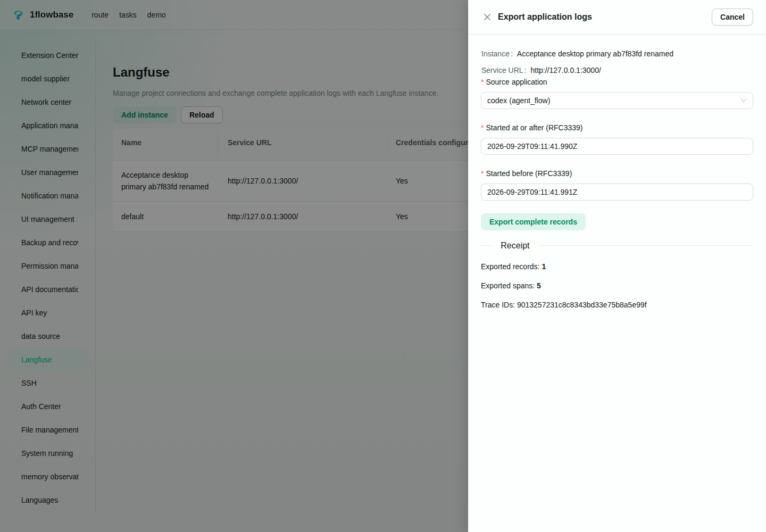Click the Exported records receipt line
766x532 pixels.
click(513, 267)
